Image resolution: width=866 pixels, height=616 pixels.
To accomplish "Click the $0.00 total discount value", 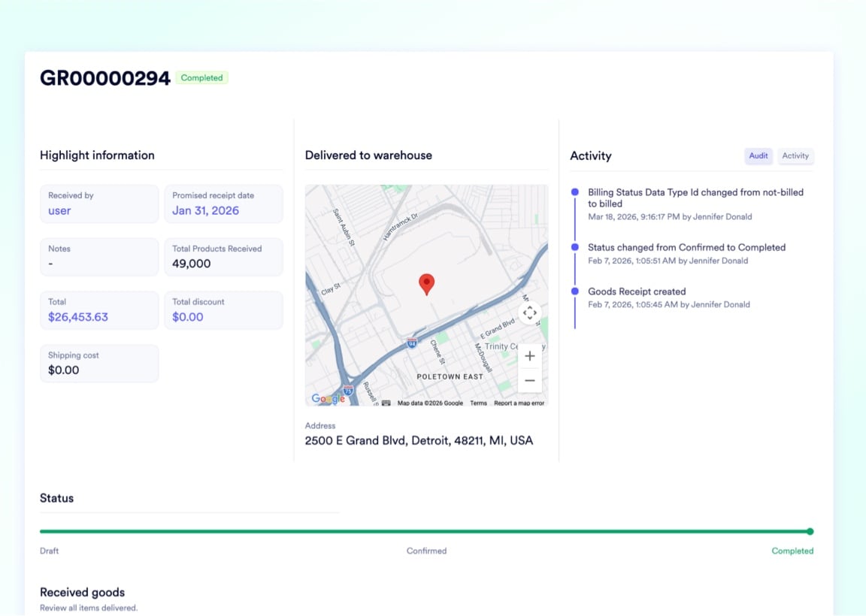I will 188,317.
